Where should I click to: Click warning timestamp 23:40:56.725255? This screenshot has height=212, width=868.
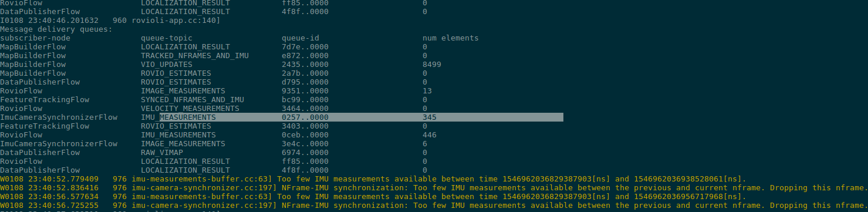[x=63, y=206]
